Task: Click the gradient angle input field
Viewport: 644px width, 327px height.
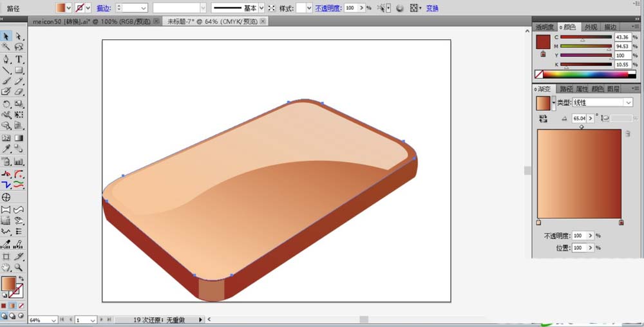Action: pos(580,118)
